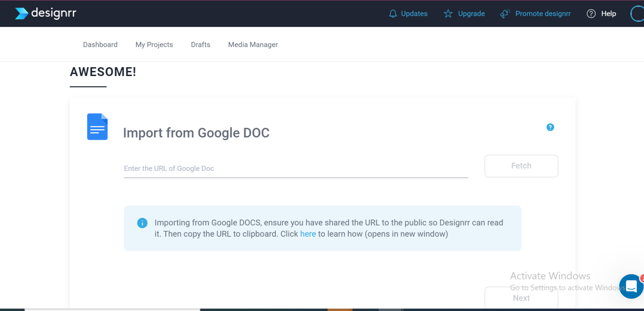644x311 pixels.
Task: Click the designrr logo in the header
Action: pyautogui.click(x=45, y=13)
